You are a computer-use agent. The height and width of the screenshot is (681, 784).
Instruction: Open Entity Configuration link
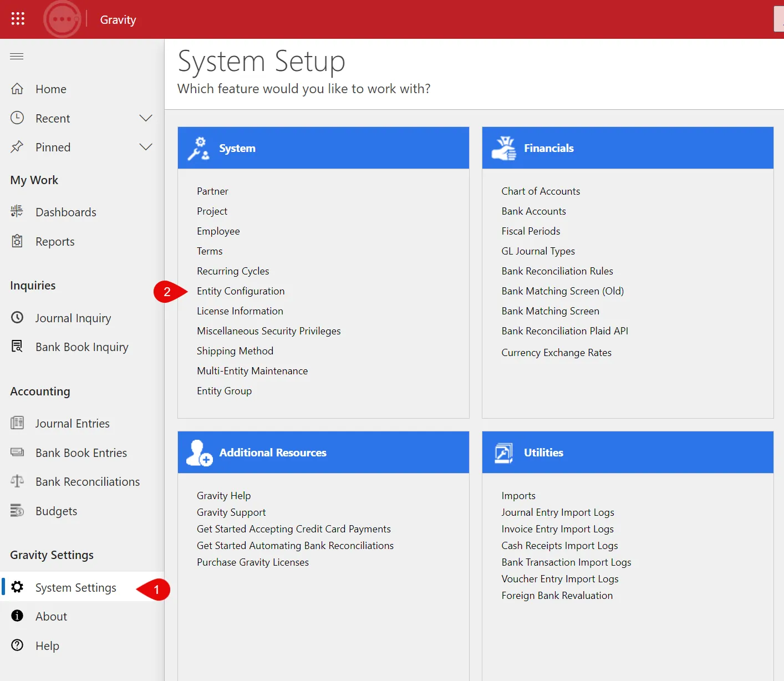click(241, 291)
